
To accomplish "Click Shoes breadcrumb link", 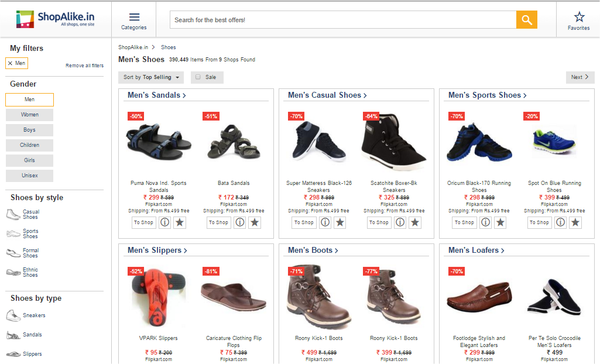I will [169, 47].
